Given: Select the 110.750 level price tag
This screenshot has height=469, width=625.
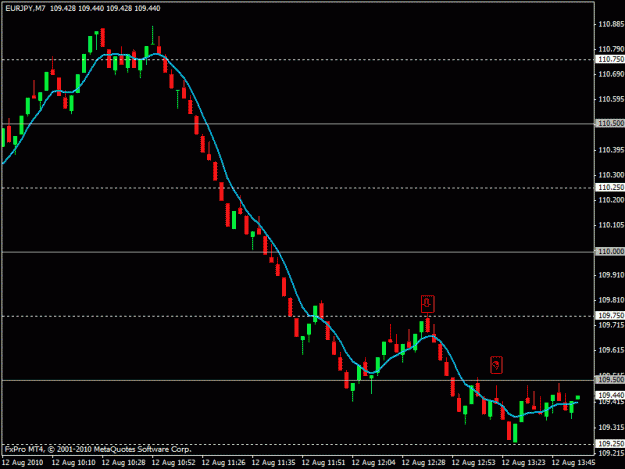Looking at the screenshot, I should (x=610, y=59).
